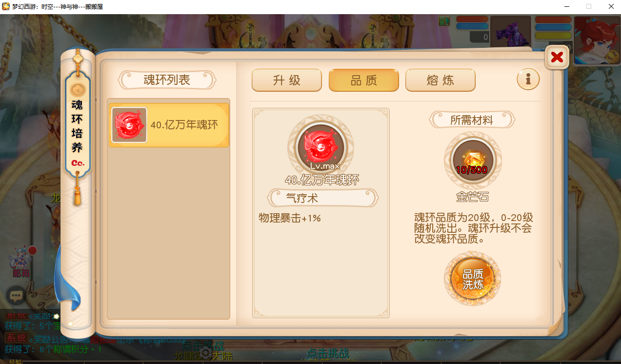Select 40.亿万年魂环 in the soul ring list
The image size is (621, 364).
[169, 125]
